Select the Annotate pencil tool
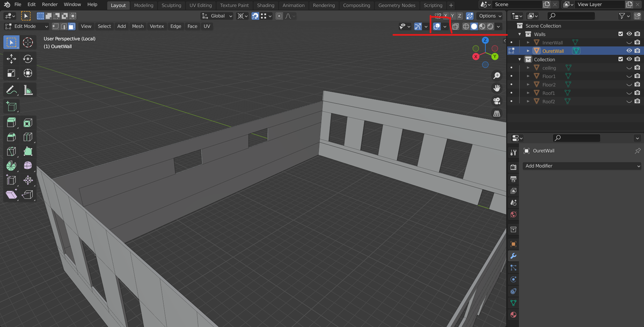Image resolution: width=644 pixels, height=327 pixels. (11, 90)
